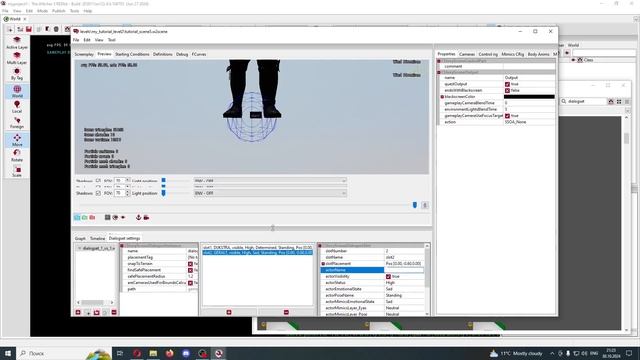Collapse the dialogset slot property group header
This screenshot has height=360, width=640.
320,246
